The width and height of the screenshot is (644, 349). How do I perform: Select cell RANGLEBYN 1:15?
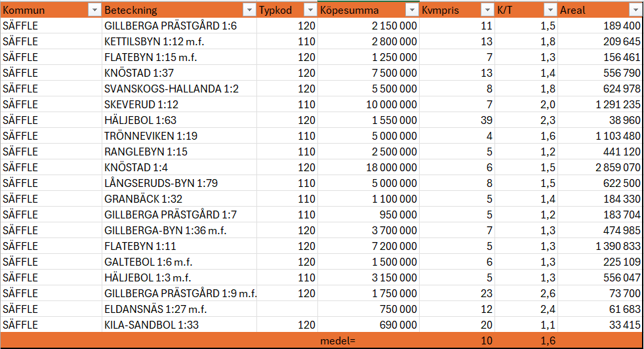point(179,152)
